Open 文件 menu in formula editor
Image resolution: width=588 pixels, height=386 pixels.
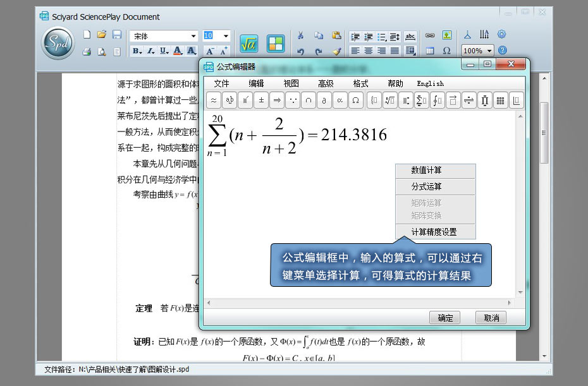click(222, 83)
